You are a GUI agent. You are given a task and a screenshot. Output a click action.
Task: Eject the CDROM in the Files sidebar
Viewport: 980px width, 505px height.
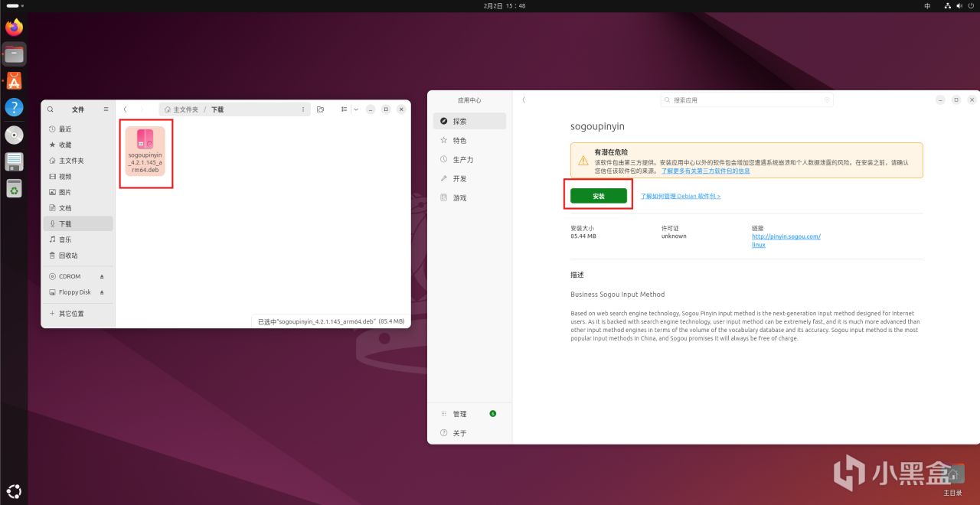pos(102,276)
